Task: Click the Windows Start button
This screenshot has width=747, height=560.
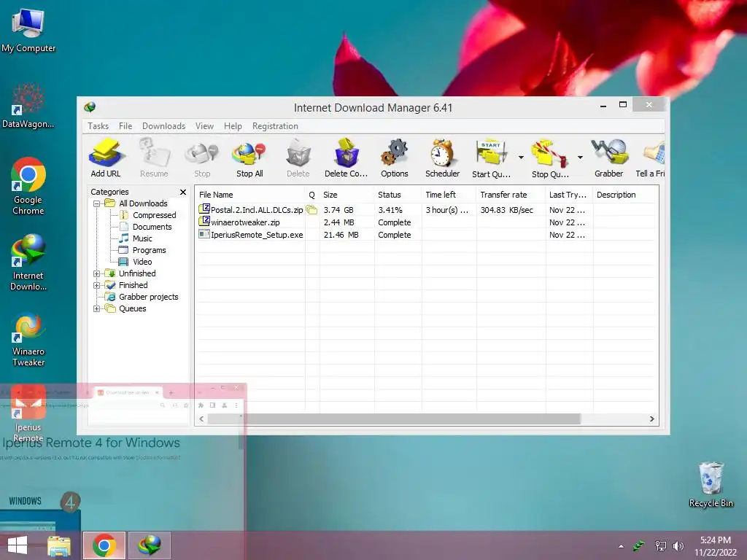Action: tap(18, 545)
